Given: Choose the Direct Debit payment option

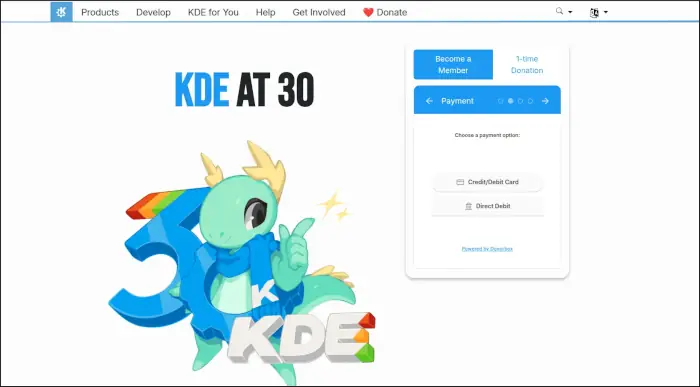Looking at the screenshot, I should coord(488,206).
